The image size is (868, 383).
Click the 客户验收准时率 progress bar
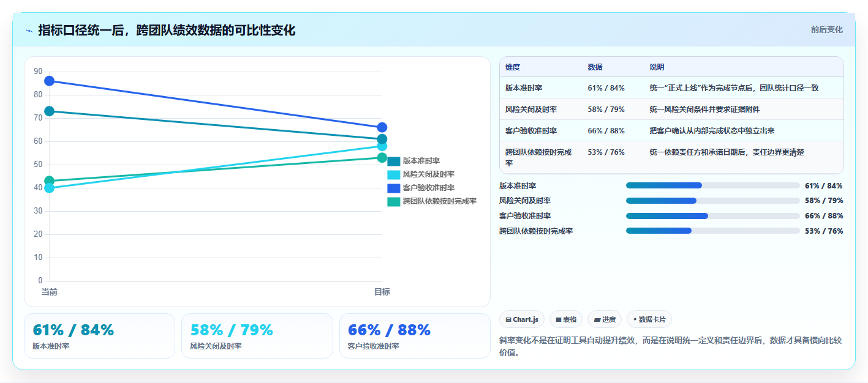tap(713, 216)
